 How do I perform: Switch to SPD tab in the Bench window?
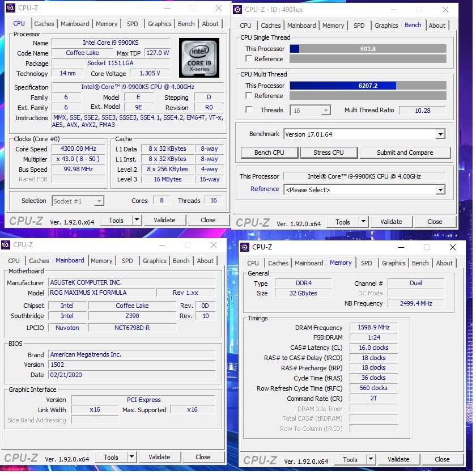(359, 26)
